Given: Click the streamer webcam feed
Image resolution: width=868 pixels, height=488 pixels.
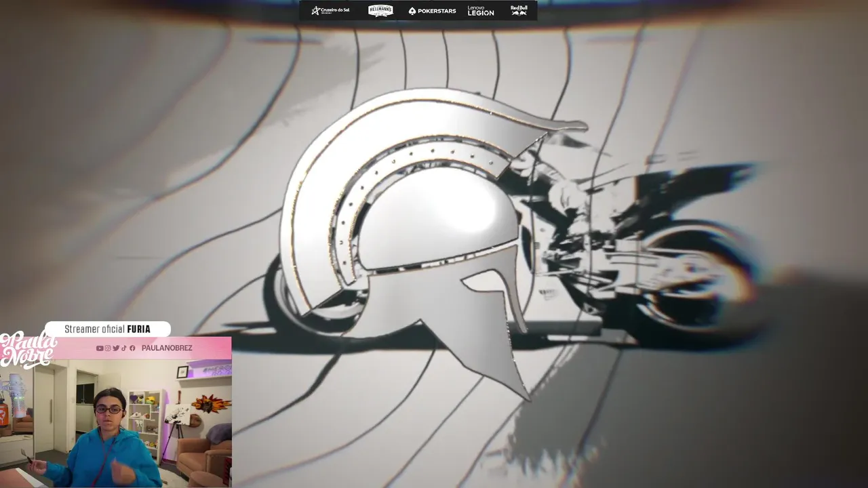Looking at the screenshot, I should point(115,423).
